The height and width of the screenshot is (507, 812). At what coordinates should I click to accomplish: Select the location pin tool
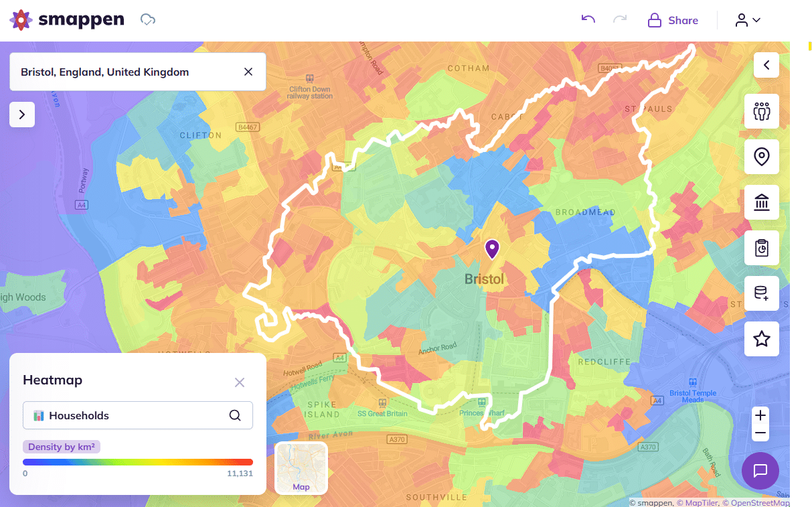(761, 157)
